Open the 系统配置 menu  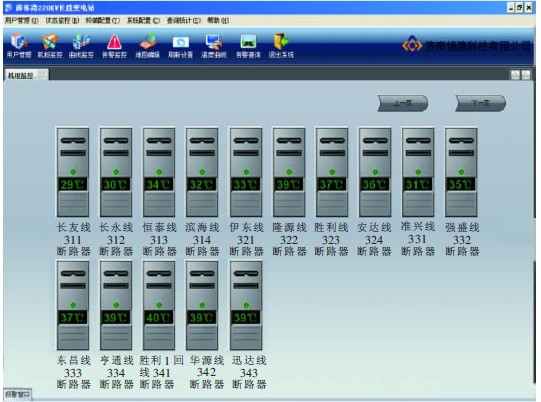pos(143,21)
